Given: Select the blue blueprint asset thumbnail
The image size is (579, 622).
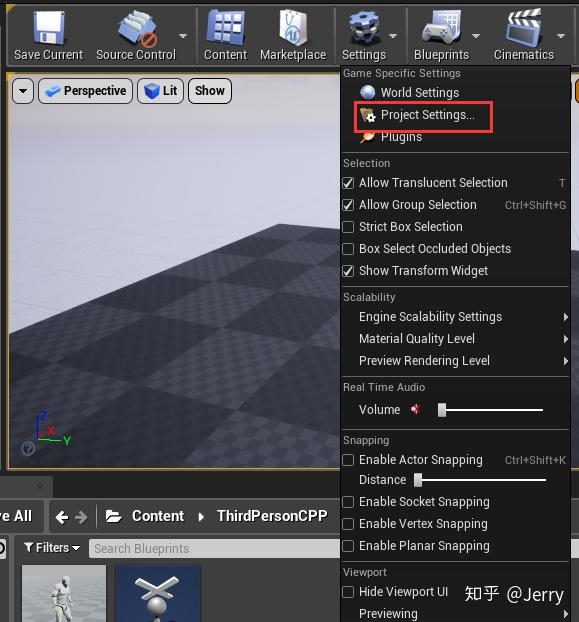Looking at the screenshot, I should coord(158,593).
